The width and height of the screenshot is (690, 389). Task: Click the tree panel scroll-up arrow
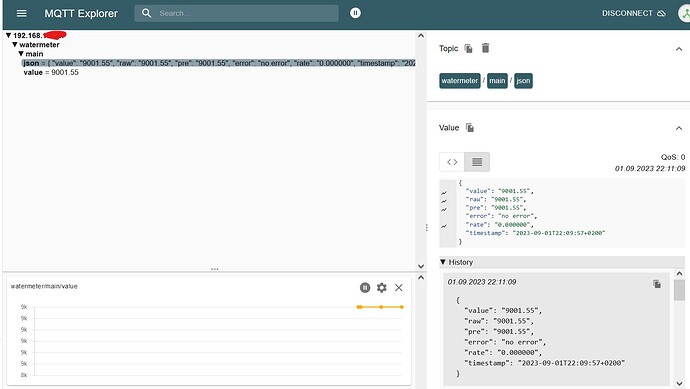point(421,36)
